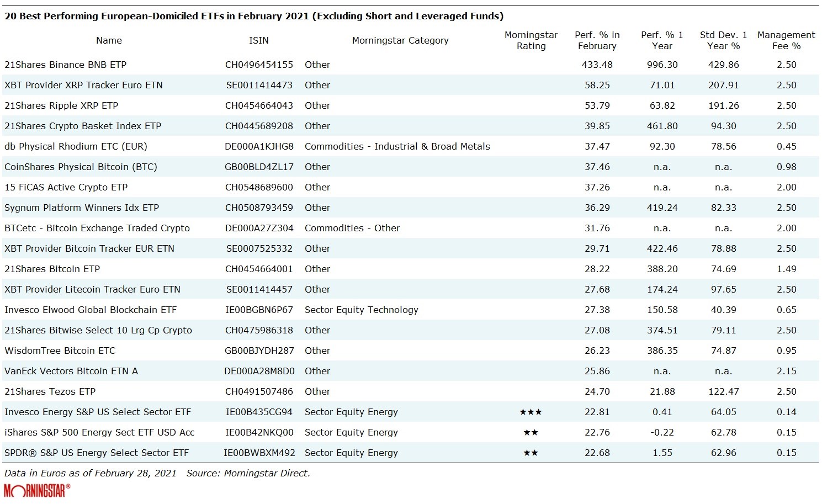This screenshot has width=822, height=504.
Task: Open the 21Shares Binance BNB ETP row
Action: pyautogui.click(x=65, y=65)
